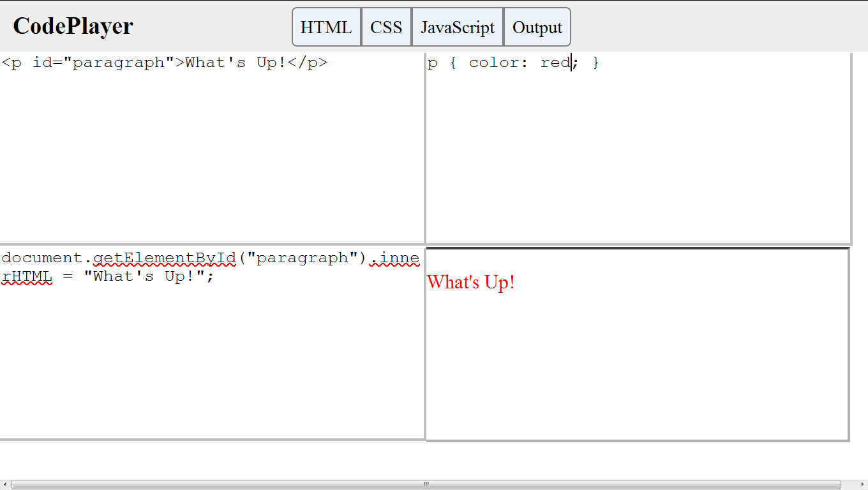
Task: Place cursor on "red" in the CSS
Action: (555, 63)
